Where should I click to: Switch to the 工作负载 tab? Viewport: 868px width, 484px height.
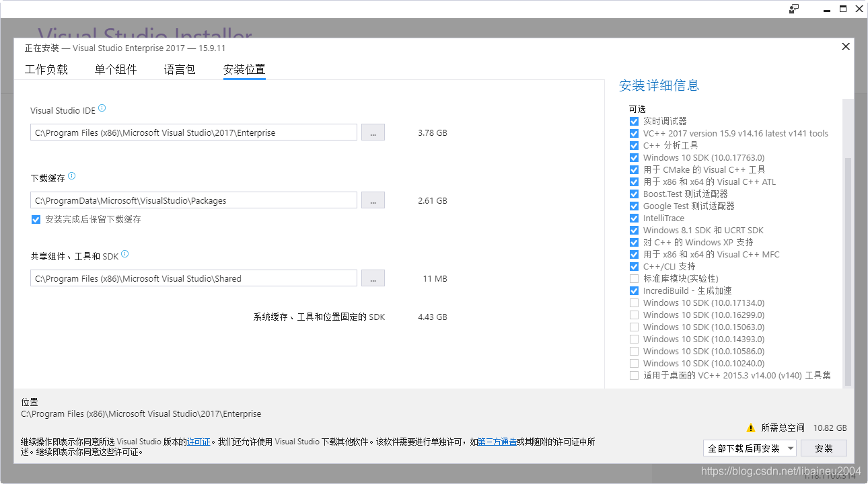click(x=46, y=69)
